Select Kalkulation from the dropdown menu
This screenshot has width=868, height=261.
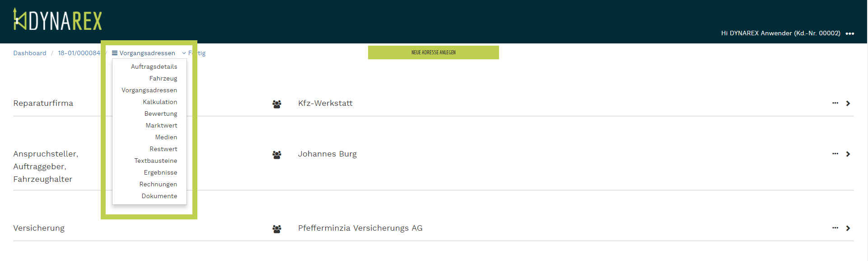pyautogui.click(x=160, y=102)
